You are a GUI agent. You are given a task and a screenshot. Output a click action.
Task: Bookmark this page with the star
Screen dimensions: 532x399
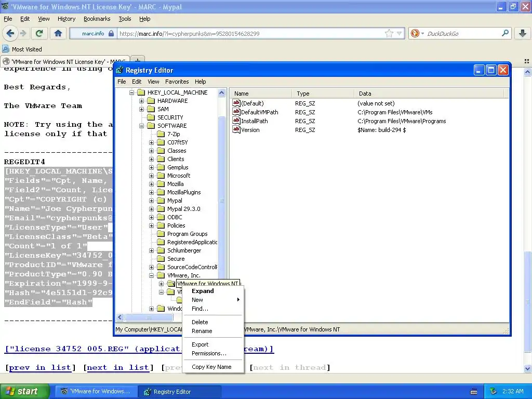tap(389, 33)
